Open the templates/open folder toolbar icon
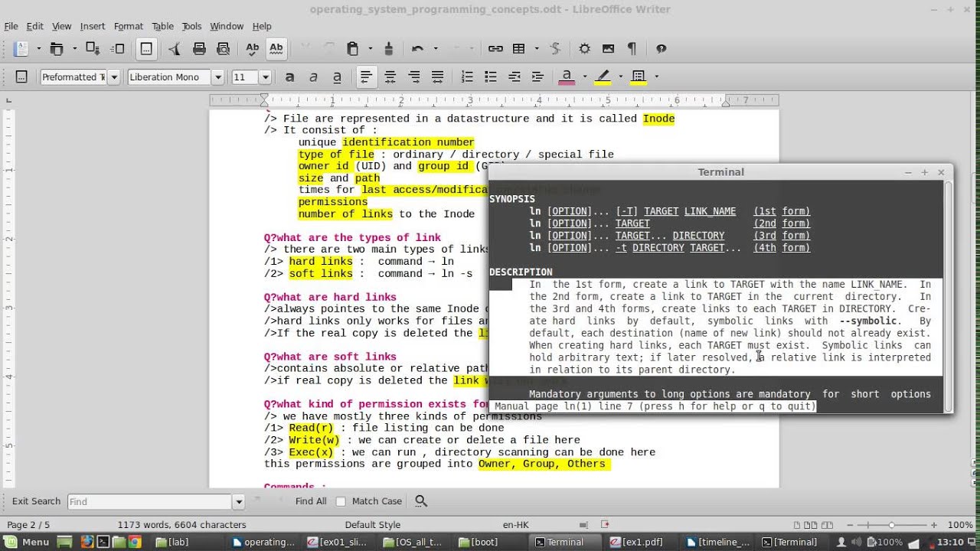This screenshot has height=551, width=980. [x=56, y=49]
